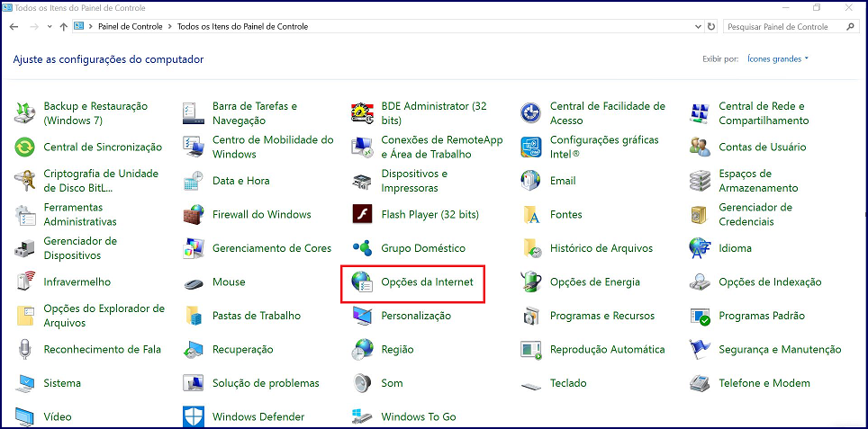Open Espaços de Armazenamento icon
The height and width of the screenshot is (429, 868).
tap(701, 181)
